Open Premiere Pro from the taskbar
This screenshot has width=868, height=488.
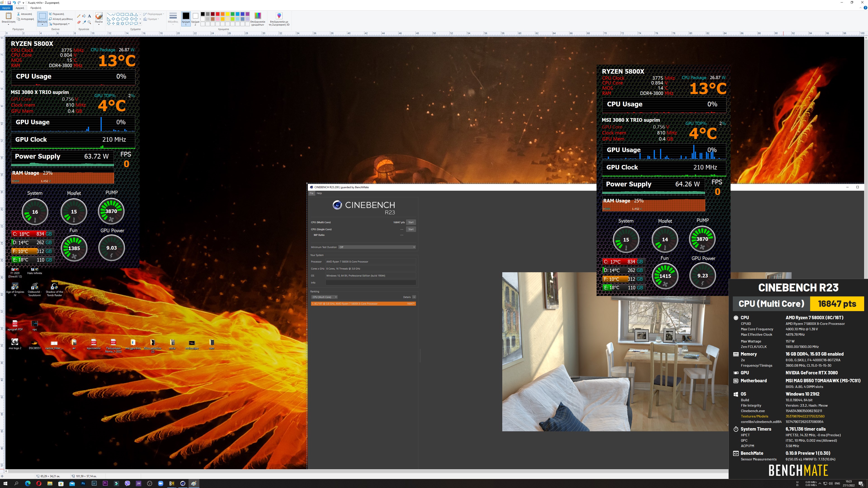(x=105, y=484)
